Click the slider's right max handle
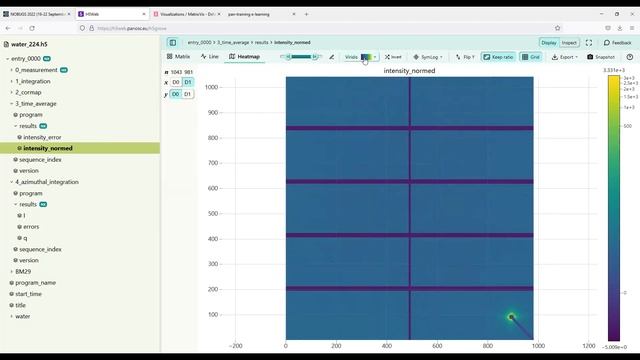This screenshot has width=640, height=360. (315, 57)
